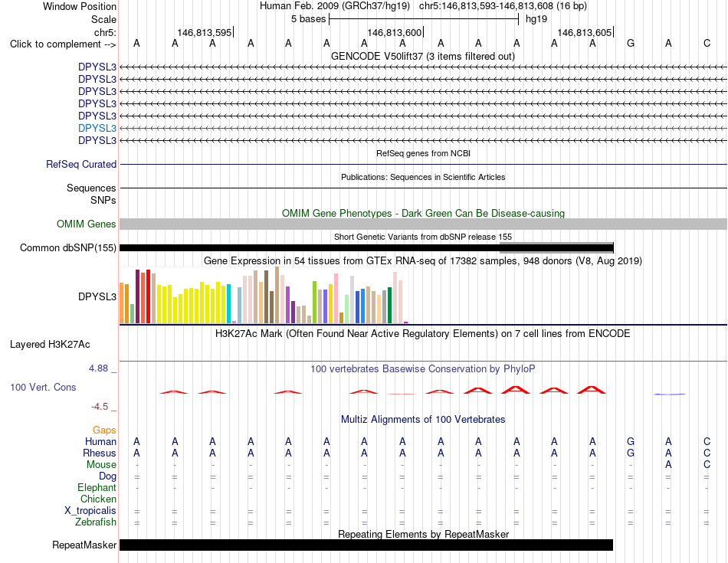The width and height of the screenshot is (728, 563).
Task: Click the black RepeatMasker element bar
Action: (366, 545)
